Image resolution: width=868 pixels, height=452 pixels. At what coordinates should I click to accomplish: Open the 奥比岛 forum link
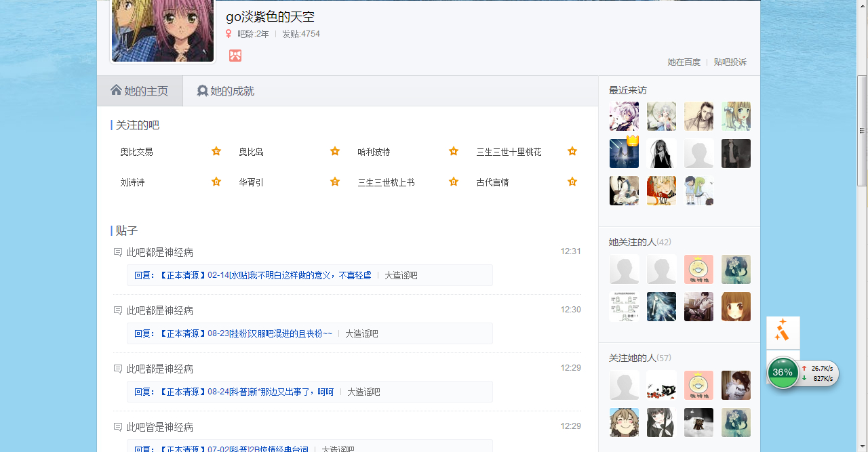pyautogui.click(x=251, y=152)
